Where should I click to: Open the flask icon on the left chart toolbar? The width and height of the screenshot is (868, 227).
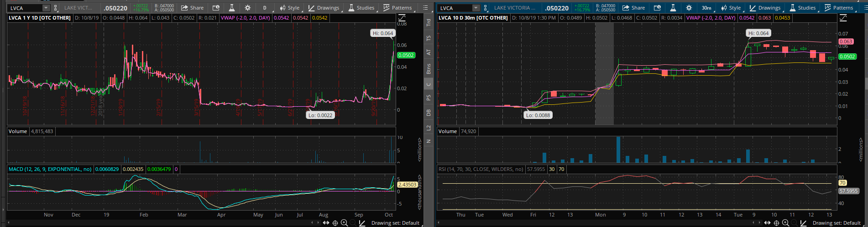tap(231, 8)
